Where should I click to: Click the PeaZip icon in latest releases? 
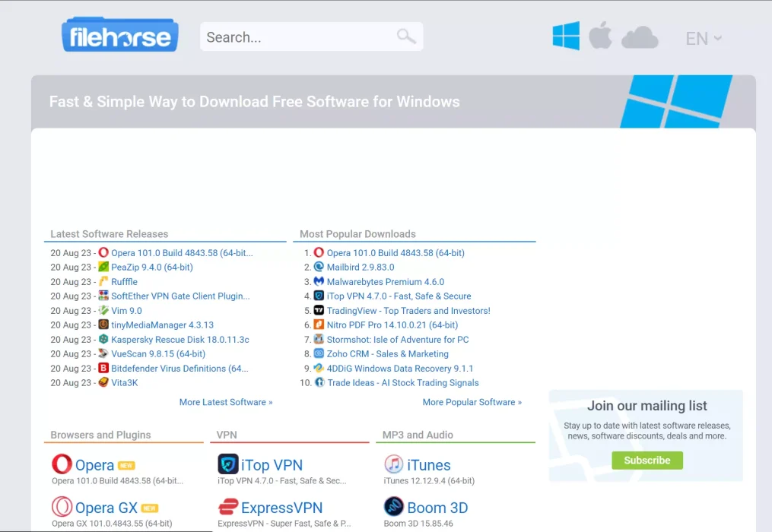103,267
